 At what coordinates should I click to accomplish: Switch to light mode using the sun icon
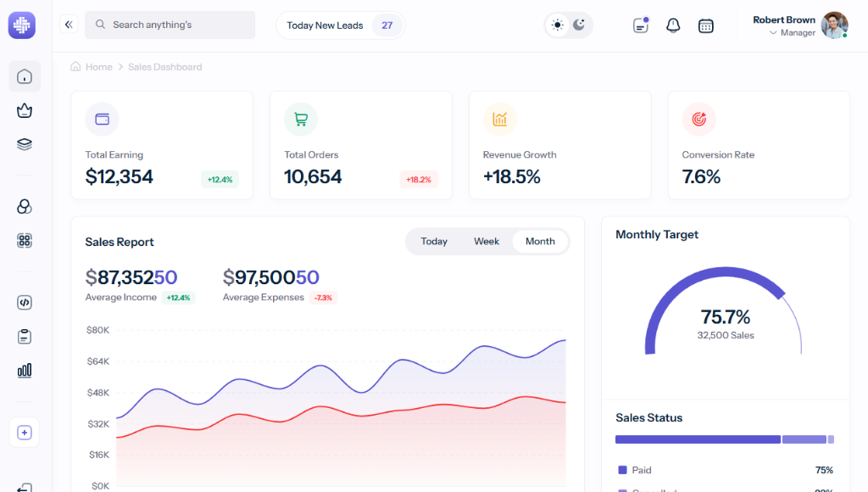coord(557,25)
